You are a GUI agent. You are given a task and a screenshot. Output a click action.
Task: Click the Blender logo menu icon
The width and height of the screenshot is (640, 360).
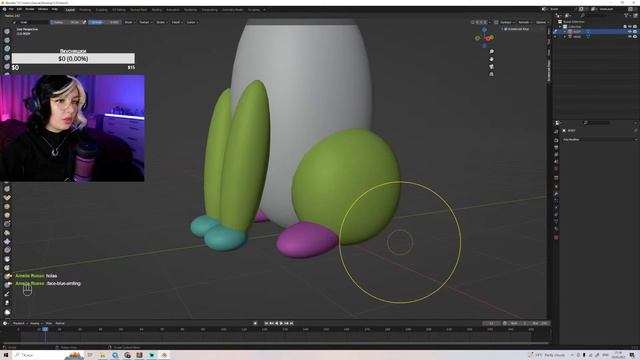[x=4, y=9]
